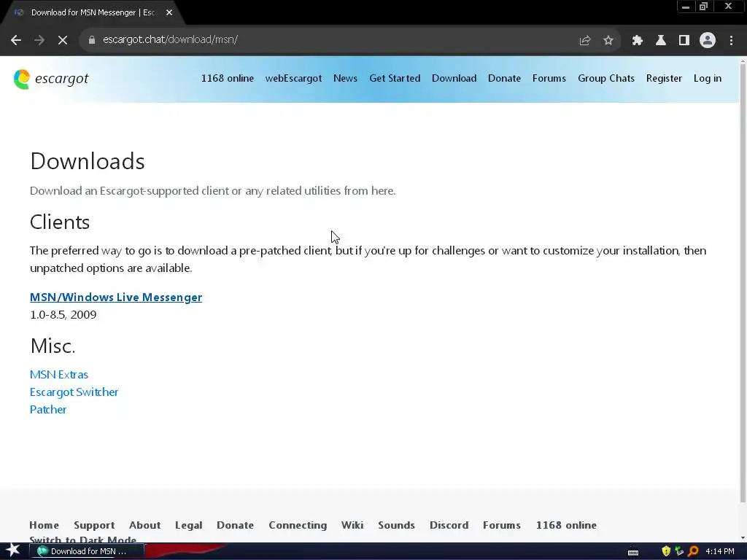The height and width of the screenshot is (560, 747).
Task: Click the 4:14 PM clock
Action: [720, 551]
